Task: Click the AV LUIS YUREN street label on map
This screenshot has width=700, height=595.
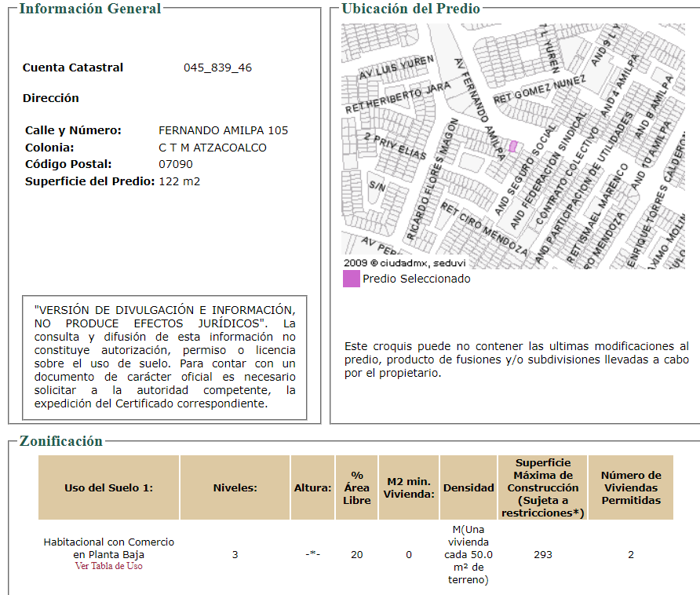Action: pos(396,68)
